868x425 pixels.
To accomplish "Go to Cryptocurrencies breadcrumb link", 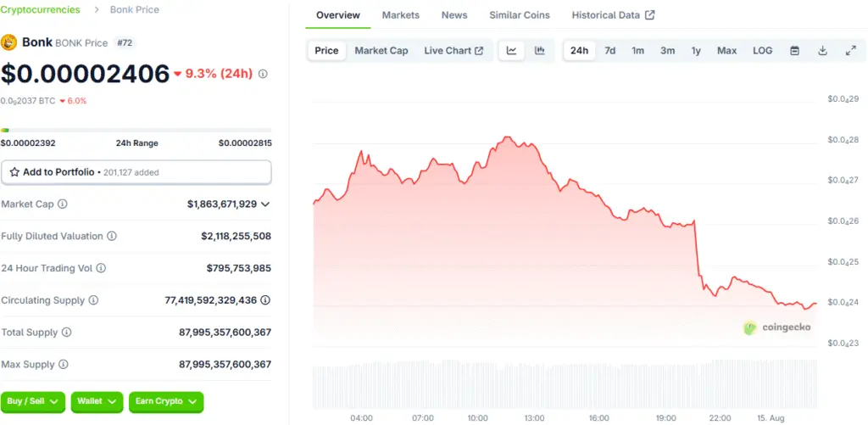I will [41, 9].
